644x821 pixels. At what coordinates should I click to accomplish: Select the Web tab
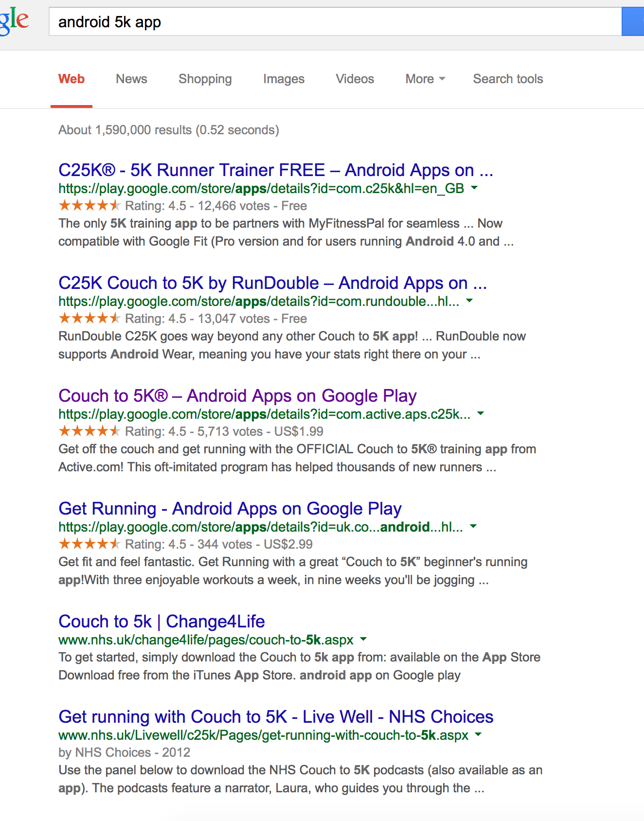tap(72, 79)
